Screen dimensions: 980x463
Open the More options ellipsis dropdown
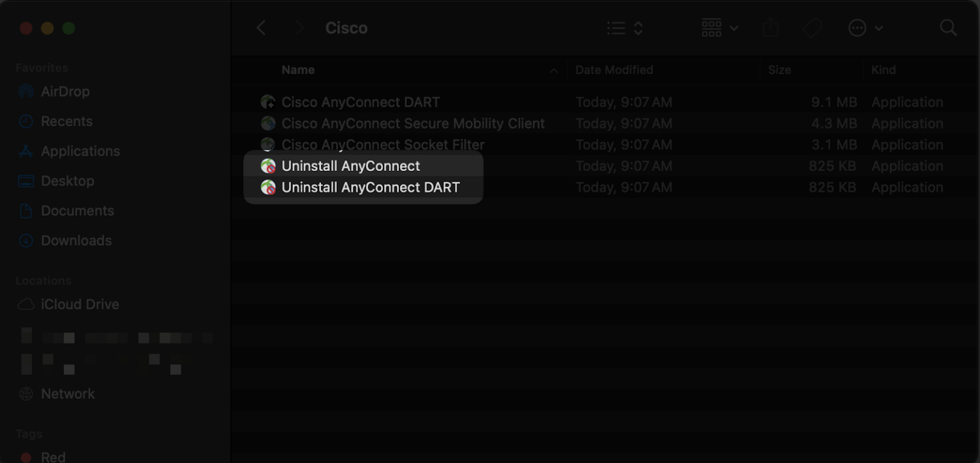(x=866, y=27)
